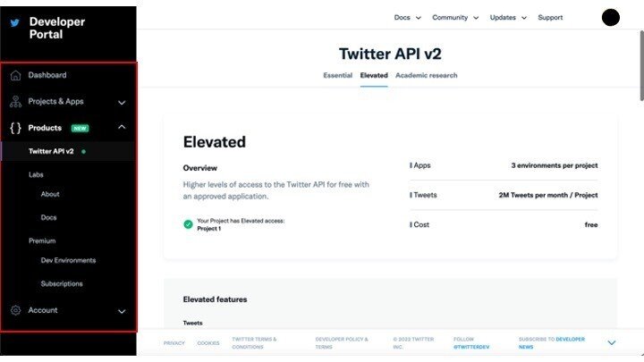Open the @TwitterDev follow link

pyautogui.click(x=471, y=347)
